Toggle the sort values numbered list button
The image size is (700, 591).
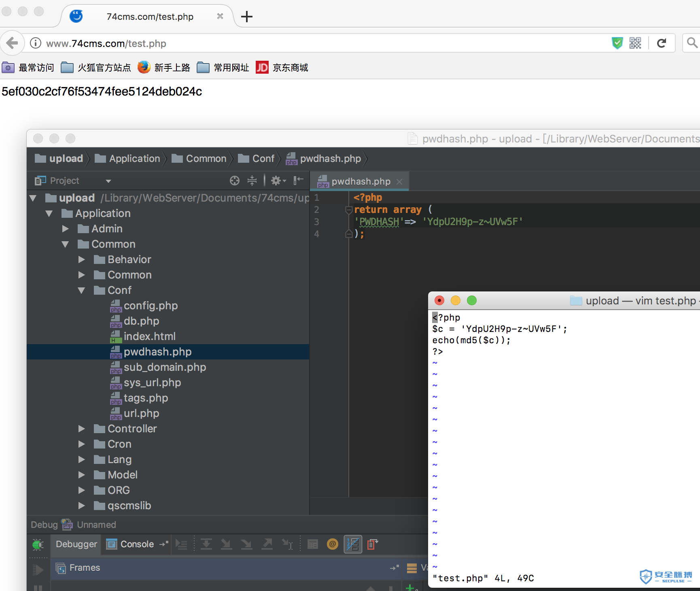pos(353,544)
